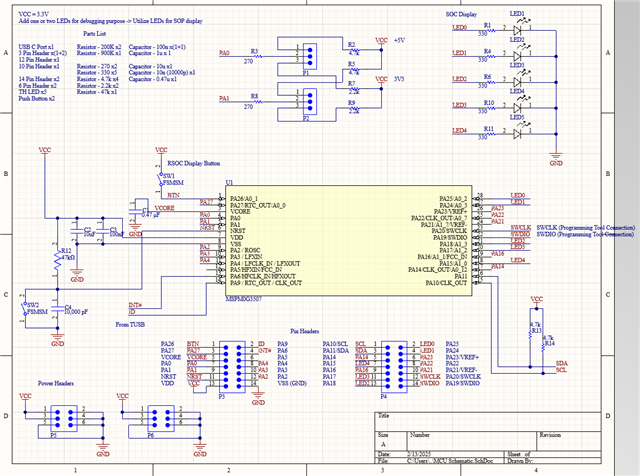
Task: Click the 'Title' field in title block
Action: [x=488, y=421]
